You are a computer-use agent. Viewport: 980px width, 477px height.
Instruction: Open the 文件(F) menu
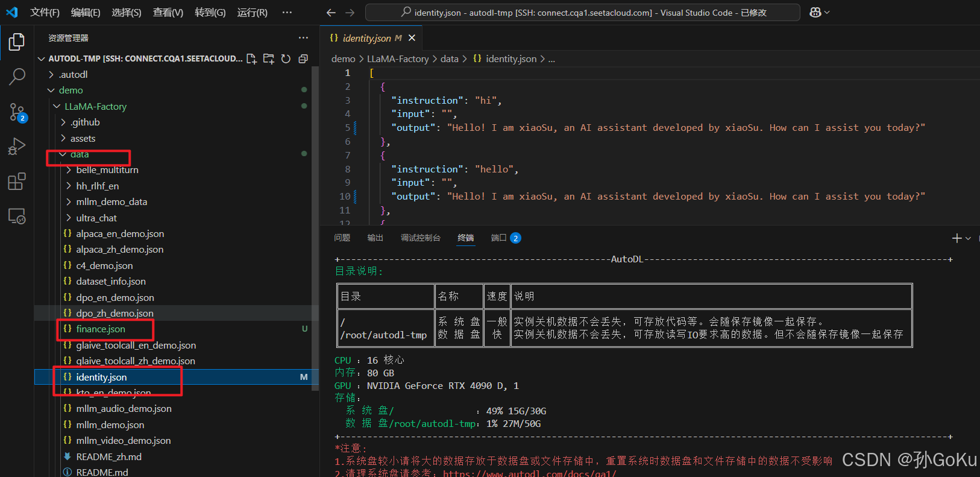pyautogui.click(x=45, y=13)
